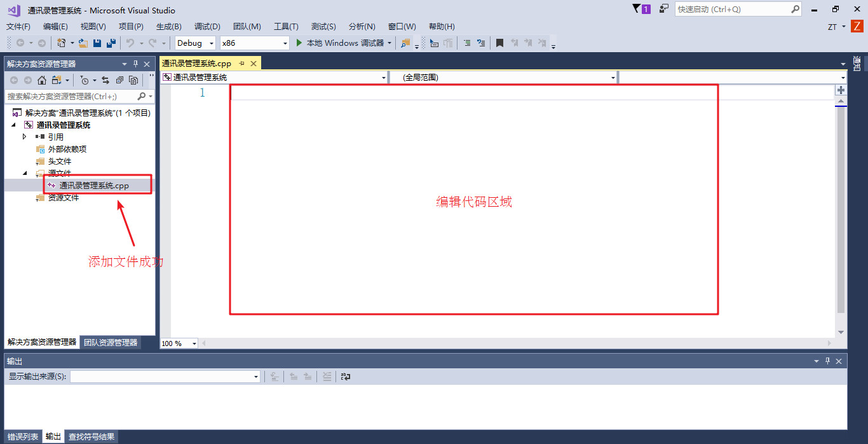The width and height of the screenshot is (868, 444).
Task: Click the Show All Files icon
Action: 133,80
